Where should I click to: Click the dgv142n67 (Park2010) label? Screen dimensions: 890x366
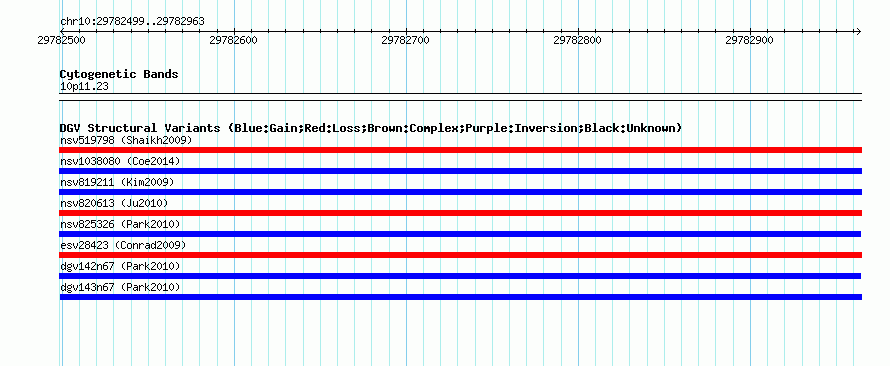click(x=120, y=266)
